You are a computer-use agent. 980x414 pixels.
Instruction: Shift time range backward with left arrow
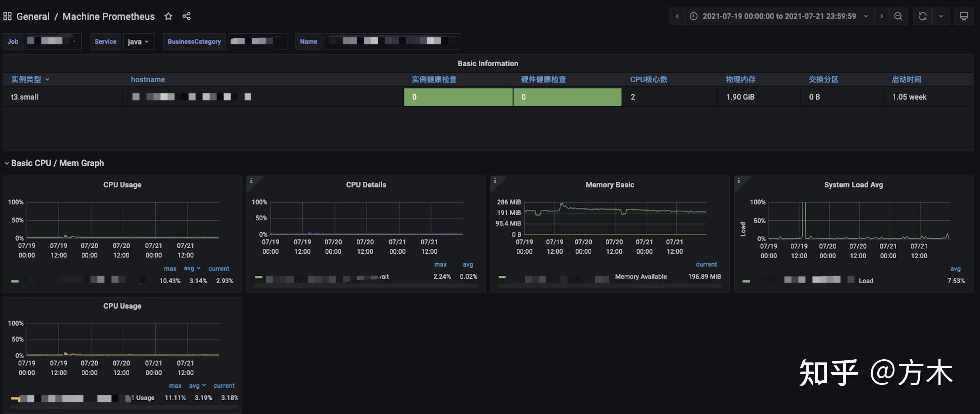677,16
